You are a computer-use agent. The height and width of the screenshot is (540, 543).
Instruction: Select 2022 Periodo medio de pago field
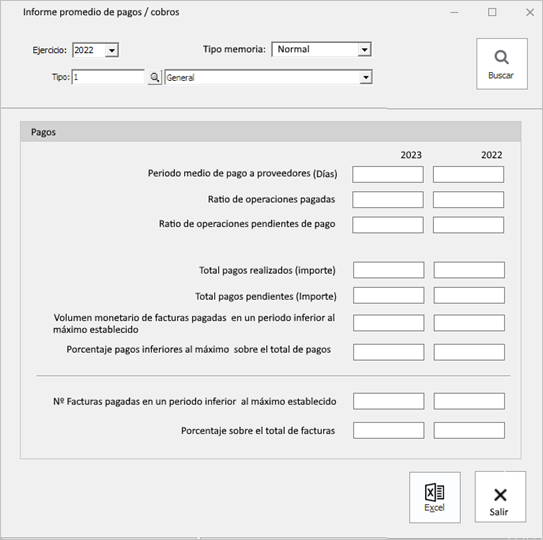pyautogui.click(x=468, y=174)
